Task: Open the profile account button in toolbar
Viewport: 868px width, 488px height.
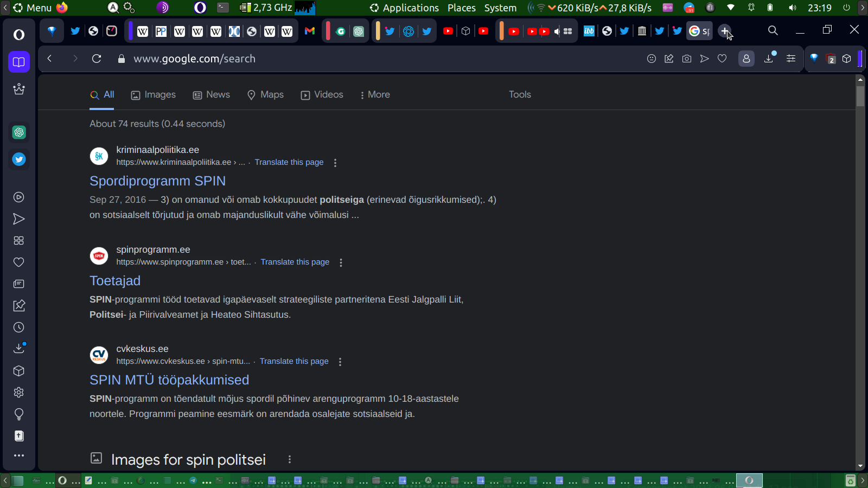Action: point(746,59)
